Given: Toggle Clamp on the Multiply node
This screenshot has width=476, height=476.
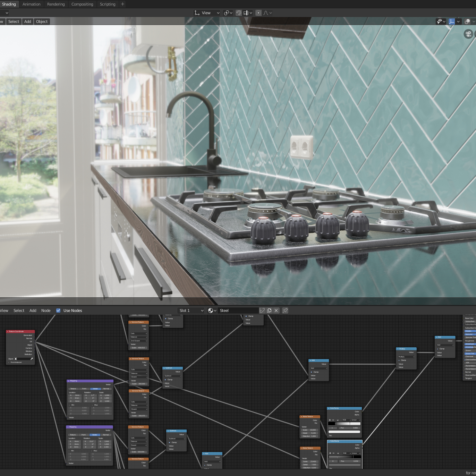Looking at the screenshot, I should [399, 360].
